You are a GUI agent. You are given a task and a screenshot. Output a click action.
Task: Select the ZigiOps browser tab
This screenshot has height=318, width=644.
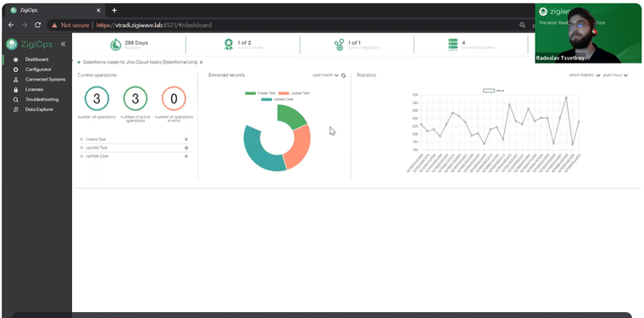55,10
